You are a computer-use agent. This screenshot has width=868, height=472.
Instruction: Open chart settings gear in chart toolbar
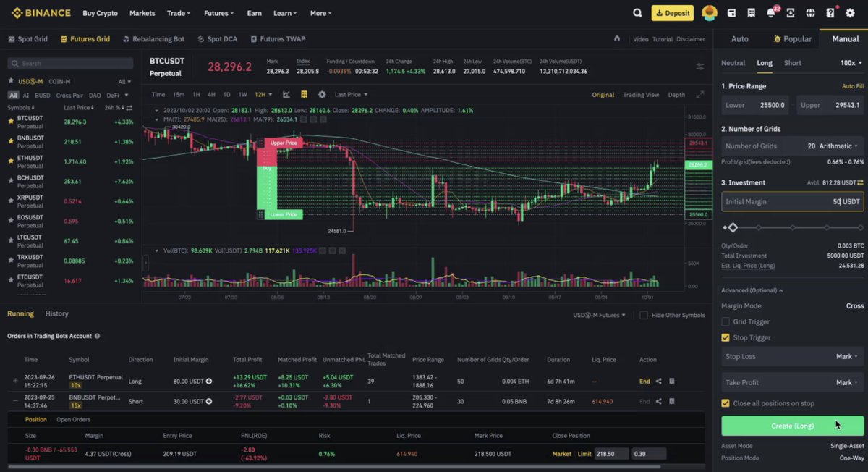click(322, 94)
